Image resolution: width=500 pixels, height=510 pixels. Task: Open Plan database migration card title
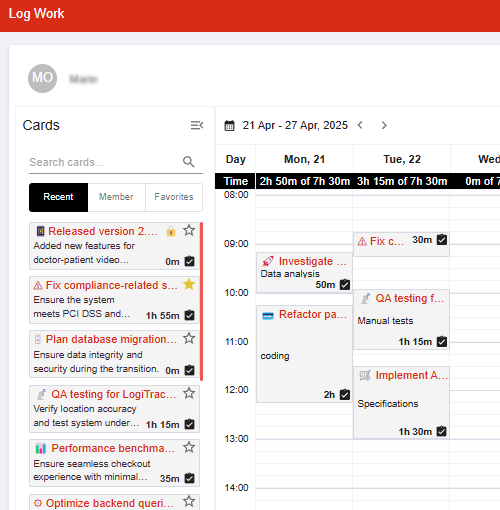111,339
